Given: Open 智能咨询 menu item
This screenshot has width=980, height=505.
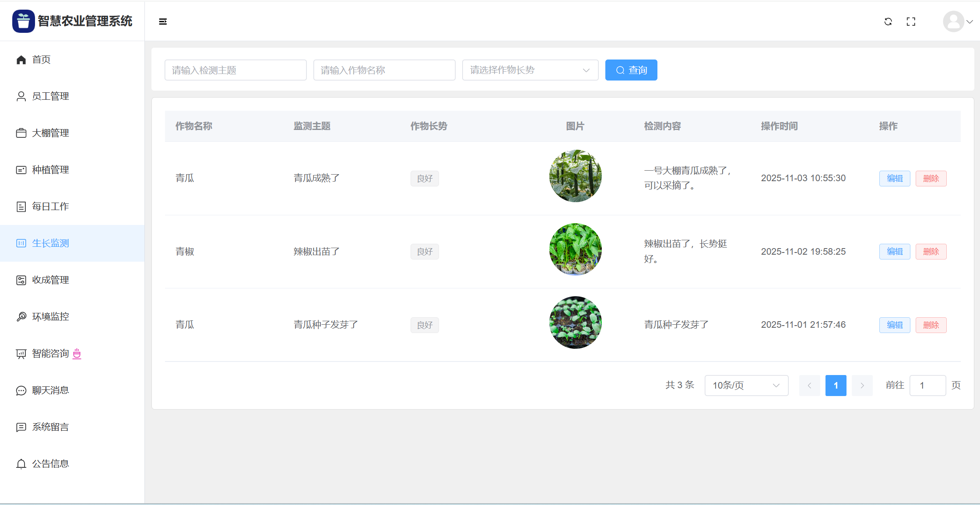Looking at the screenshot, I should tap(50, 354).
